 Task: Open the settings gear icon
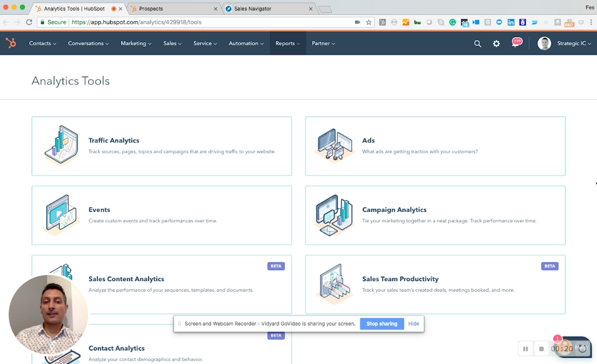point(497,43)
